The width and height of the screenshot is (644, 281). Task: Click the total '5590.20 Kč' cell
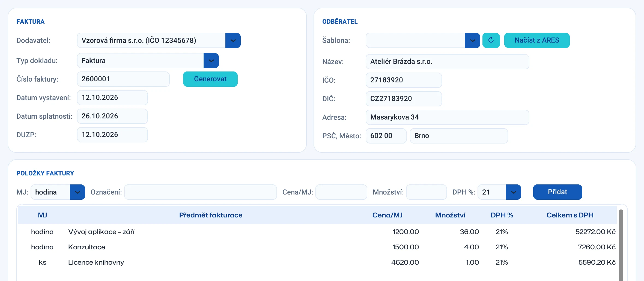pos(597,262)
